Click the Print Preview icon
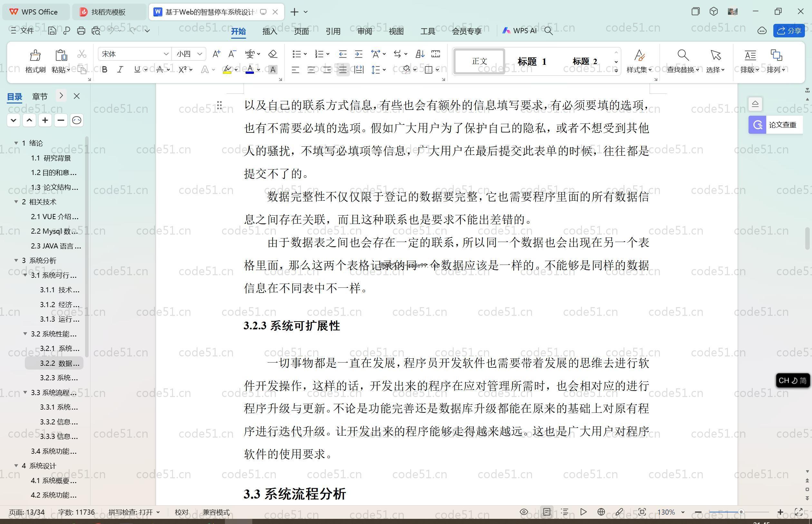This screenshot has width=812, height=524. pyautogui.click(x=96, y=31)
